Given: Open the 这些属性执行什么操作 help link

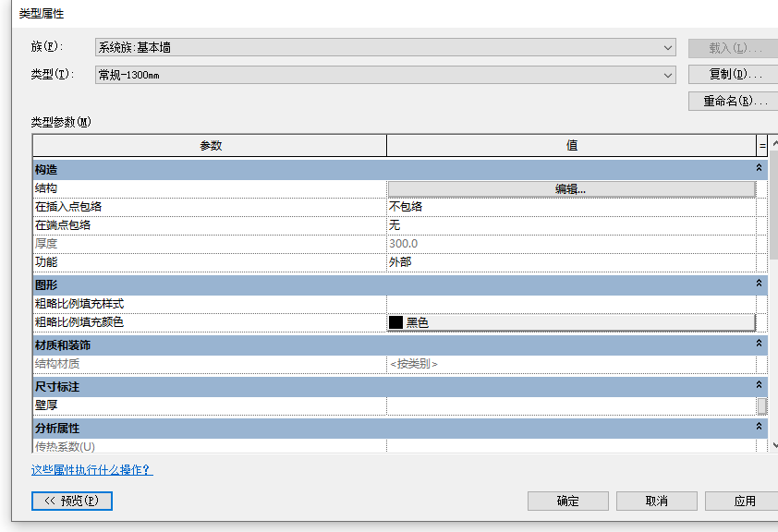Looking at the screenshot, I should point(91,470).
